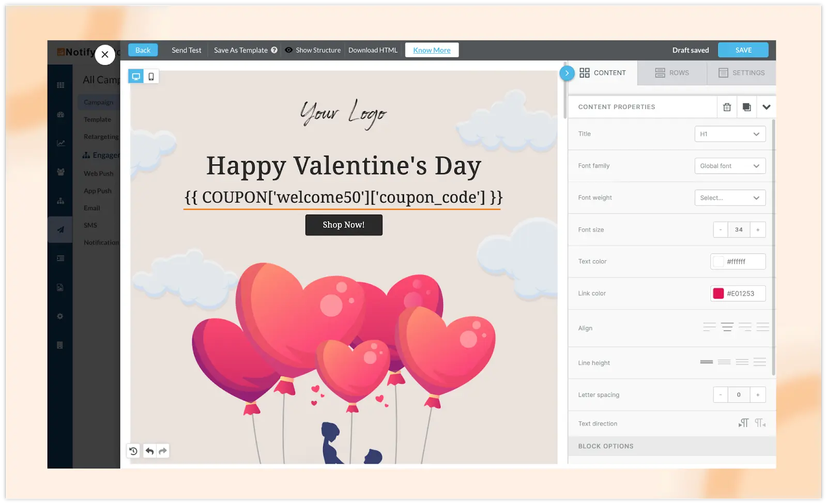
Task: Open the Know More link
Action: point(432,50)
